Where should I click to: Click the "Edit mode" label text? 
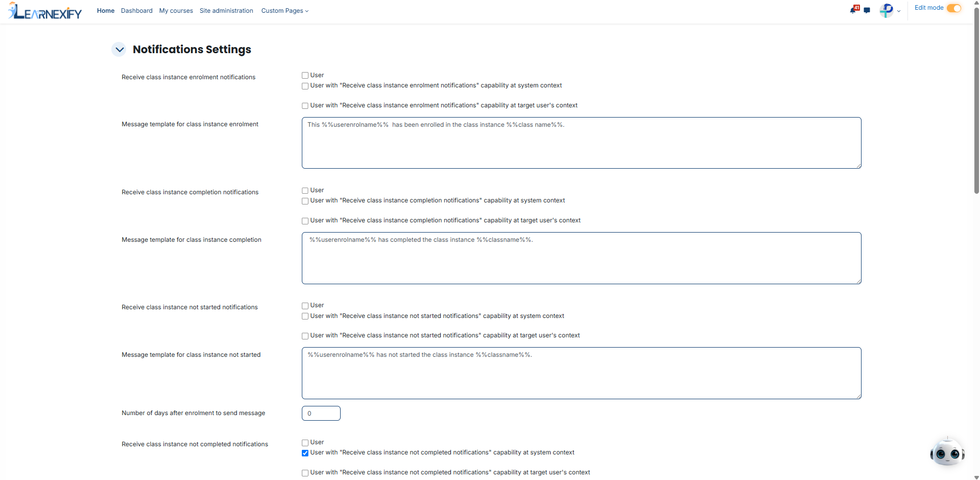click(x=929, y=8)
